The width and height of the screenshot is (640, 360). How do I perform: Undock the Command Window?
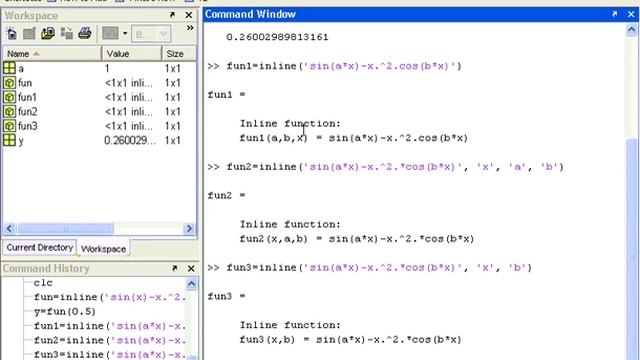click(615, 14)
